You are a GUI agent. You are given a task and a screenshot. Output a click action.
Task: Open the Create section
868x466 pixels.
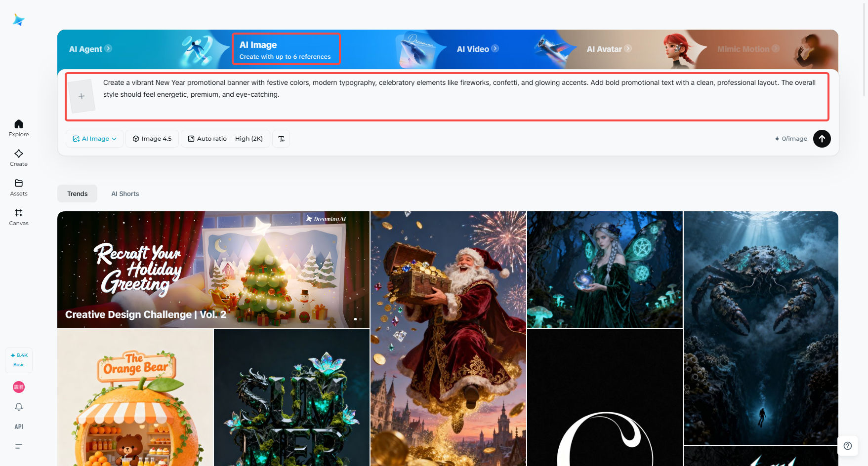pyautogui.click(x=19, y=157)
